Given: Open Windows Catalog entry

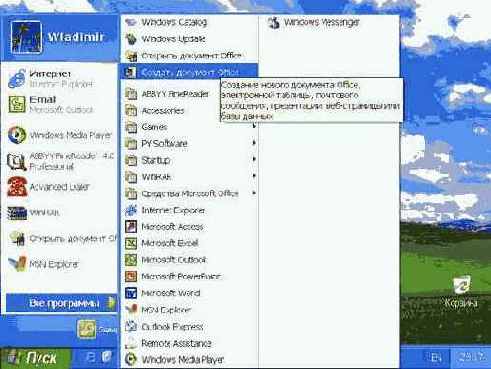Looking at the screenshot, I should 189,22.
